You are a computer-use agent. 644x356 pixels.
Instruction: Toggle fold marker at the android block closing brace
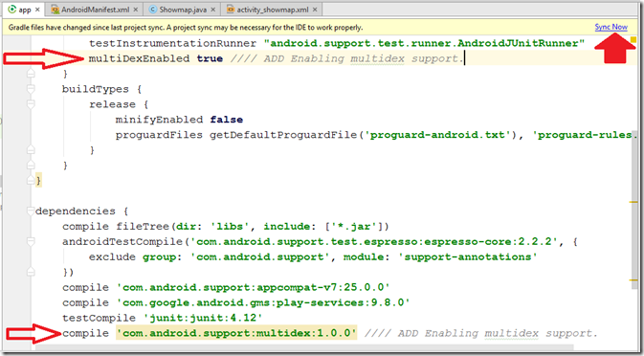[30, 181]
